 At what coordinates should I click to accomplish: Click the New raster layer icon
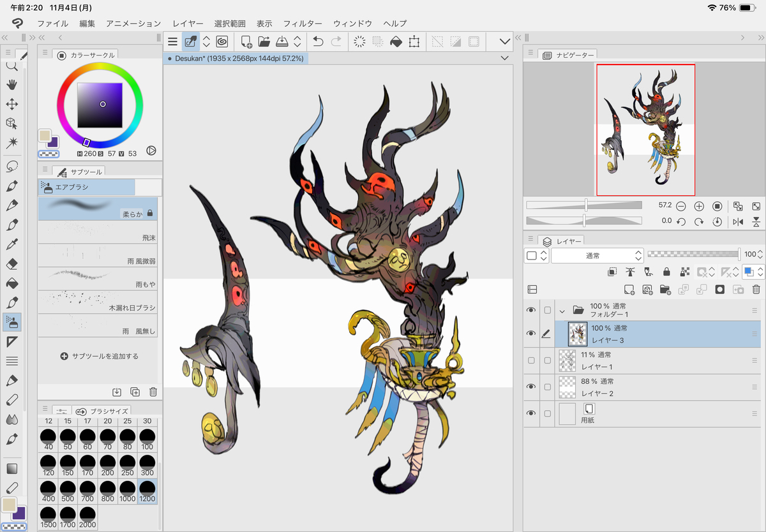point(629,290)
